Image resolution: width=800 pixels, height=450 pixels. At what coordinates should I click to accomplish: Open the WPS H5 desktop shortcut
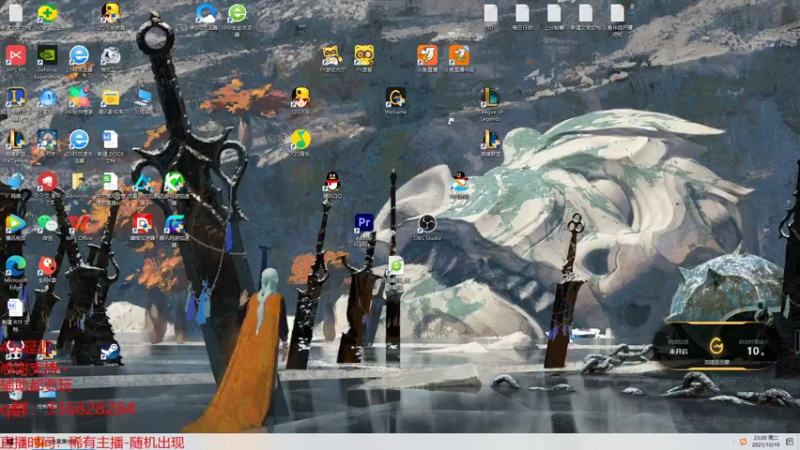click(x=16, y=55)
